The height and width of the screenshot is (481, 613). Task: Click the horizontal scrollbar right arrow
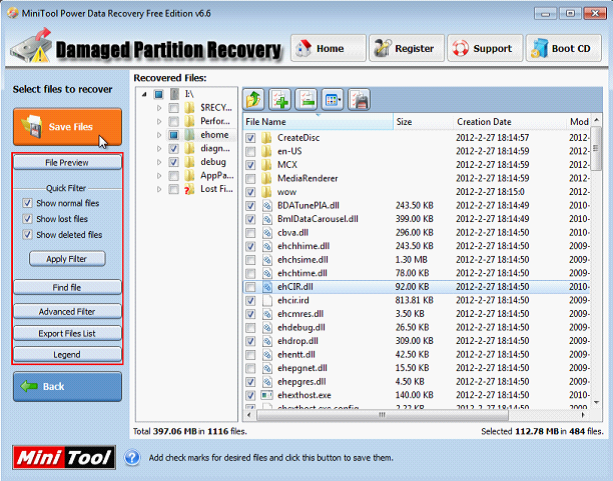583,415
